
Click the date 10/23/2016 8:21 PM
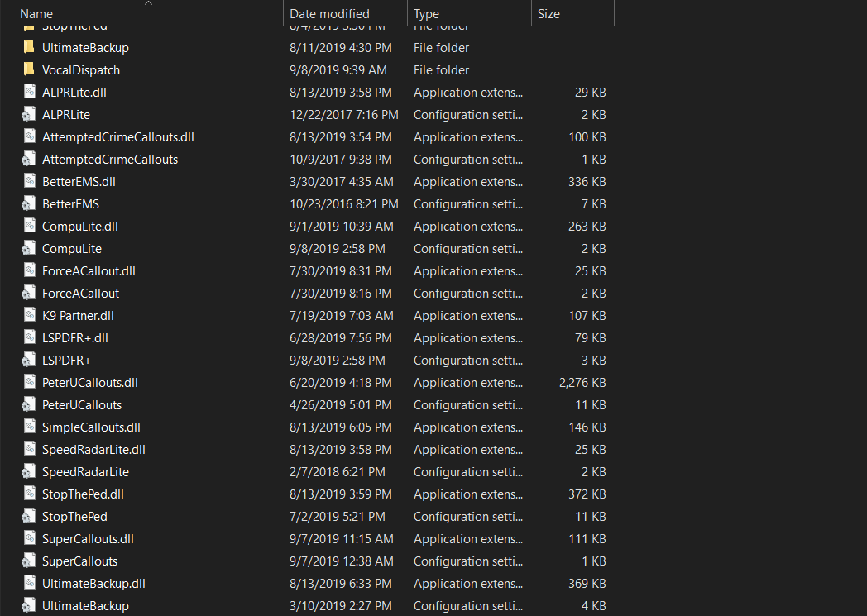pyautogui.click(x=343, y=204)
